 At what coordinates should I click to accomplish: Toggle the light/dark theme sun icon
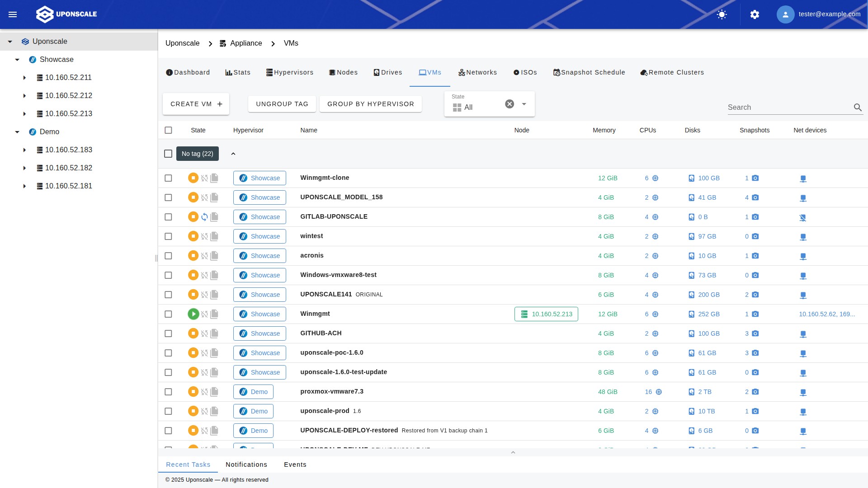pyautogui.click(x=722, y=14)
